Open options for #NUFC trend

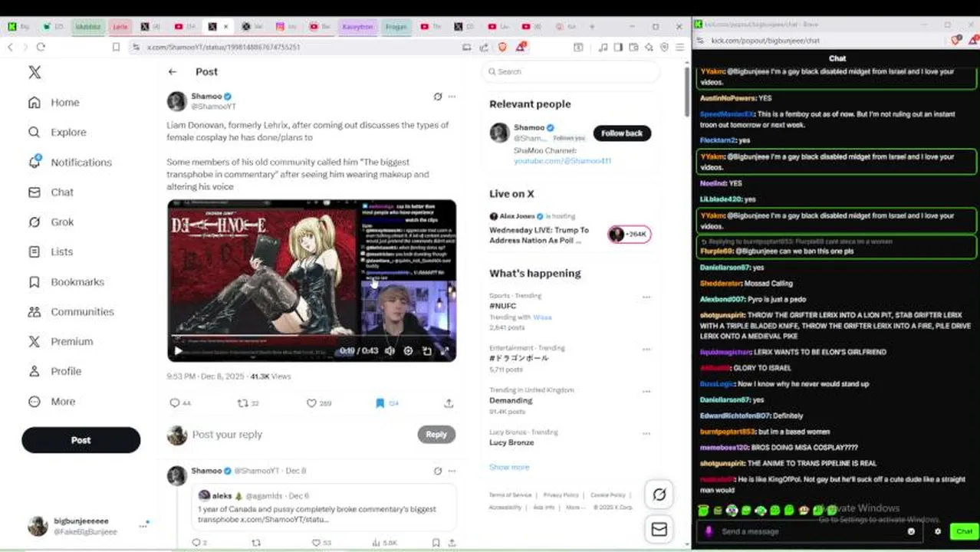[x=646, y=297]
